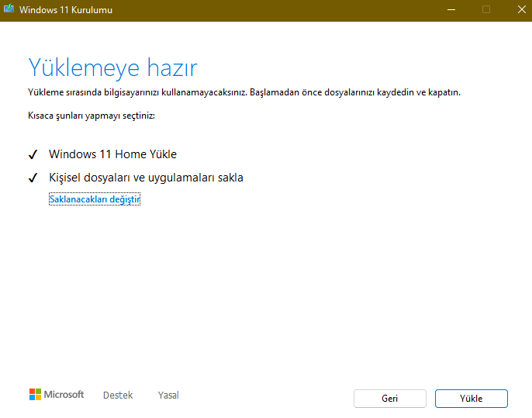This screenshot has width=532, height=418.
Task: Click the 'Yükleme sırasında bilgisayarınızı kullanamayacaksınız' sentence
Action: [137, 92]
